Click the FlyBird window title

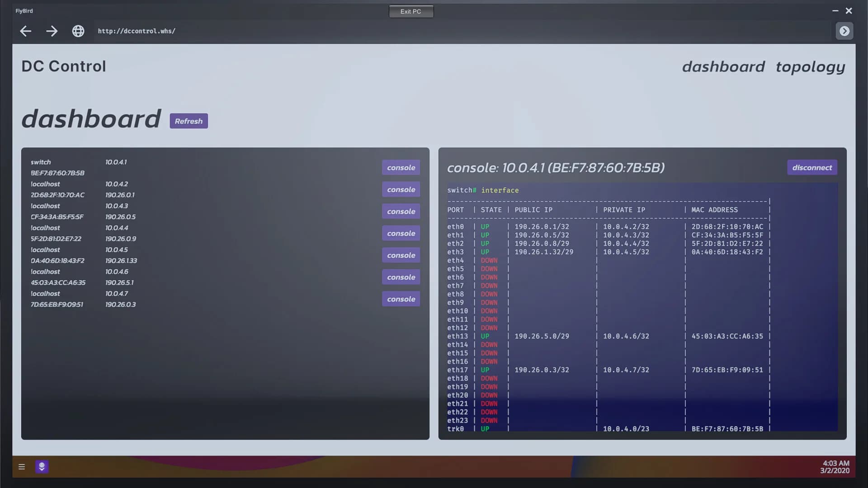pos(24,11)
